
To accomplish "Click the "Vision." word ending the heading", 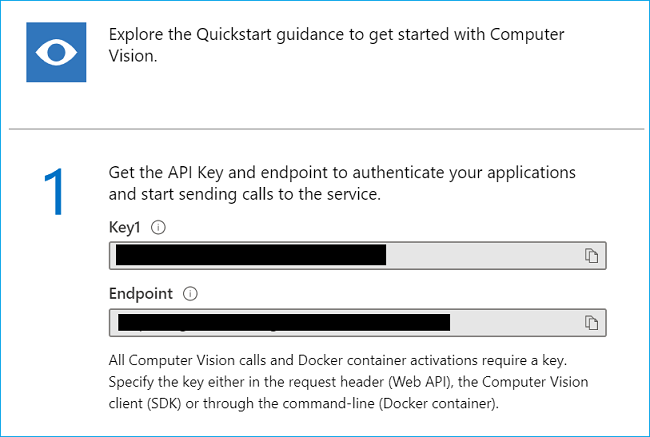I will click(x=135, y=57).
